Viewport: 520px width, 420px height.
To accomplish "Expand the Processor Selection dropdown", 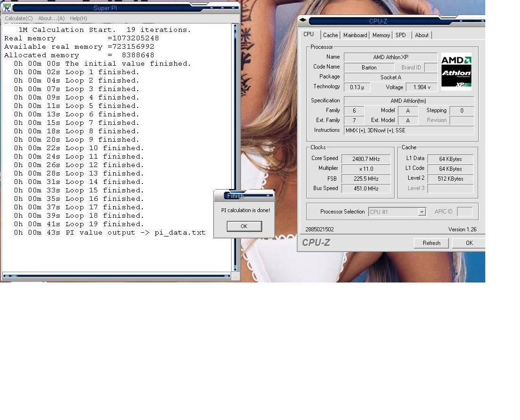I will coord(421,212).
